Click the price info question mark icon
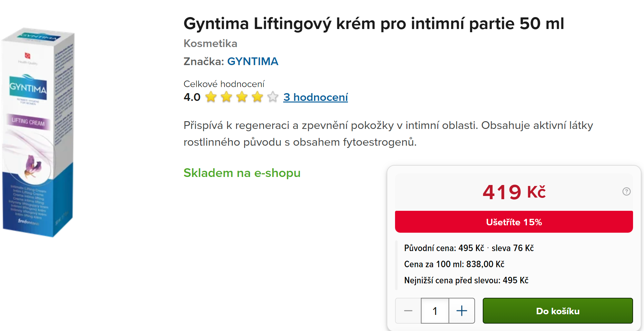 (626, 191)
